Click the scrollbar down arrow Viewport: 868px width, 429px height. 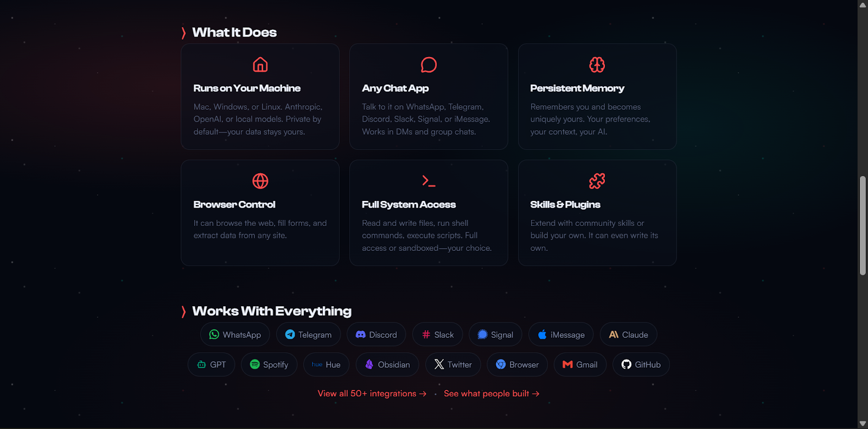click(862, 424)
